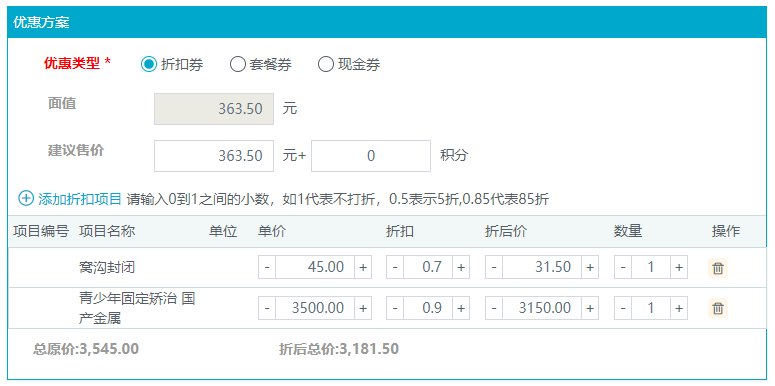
Task: Increase 单价 for 青少年固定矫治
Action: 363,308
